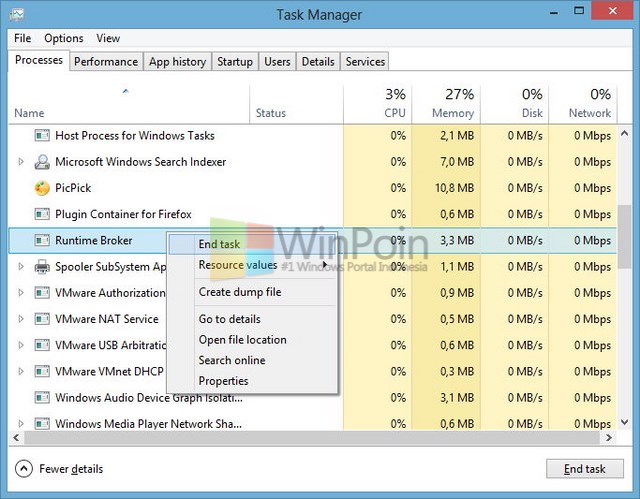Click the 3,3 MB Runtime Broker memory cell
This screenshot has width=640, height=499.
tap(446, 240)
